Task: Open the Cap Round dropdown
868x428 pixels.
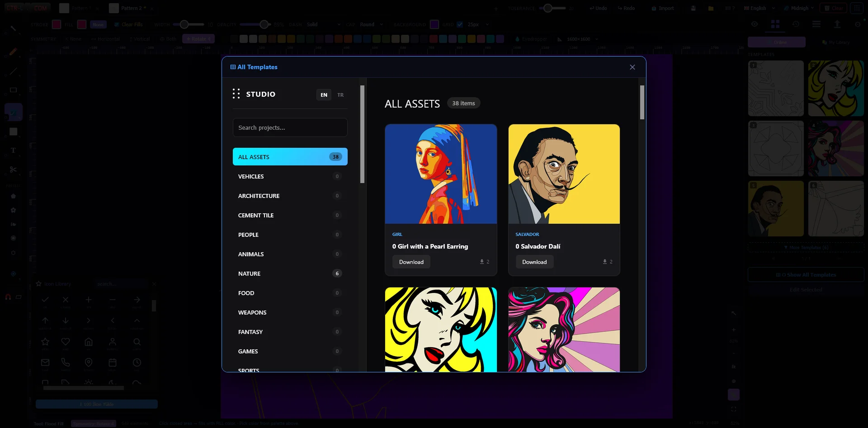Action: [x=371, y=24]
